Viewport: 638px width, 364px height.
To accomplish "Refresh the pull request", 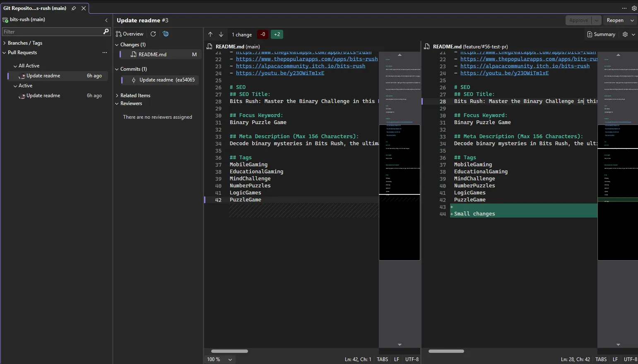I will pyautogui.click(x=153, y=34).
